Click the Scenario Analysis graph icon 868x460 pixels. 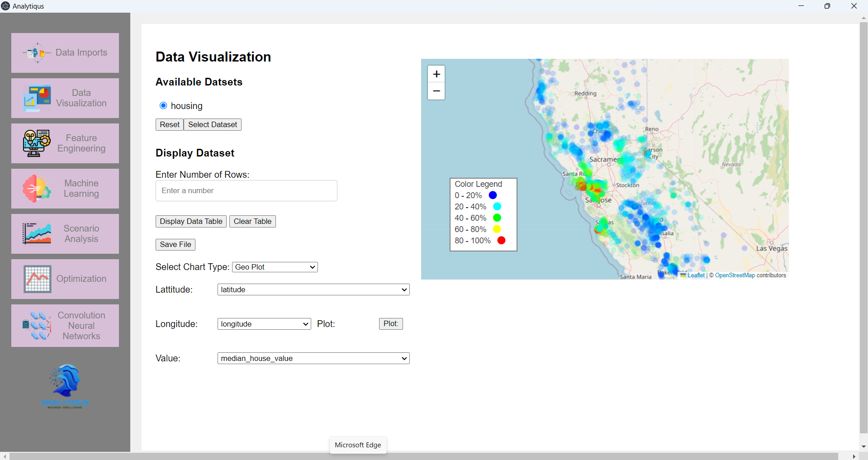click(37, 234)
